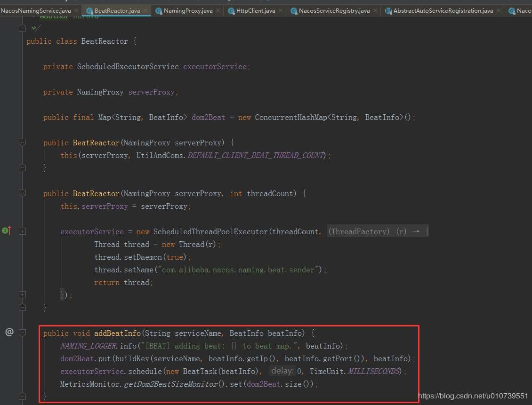Click the implemented-method gutter icon beside executorService assignment
The width and height of the screenshot is (532, 405).
pos(7,231)
